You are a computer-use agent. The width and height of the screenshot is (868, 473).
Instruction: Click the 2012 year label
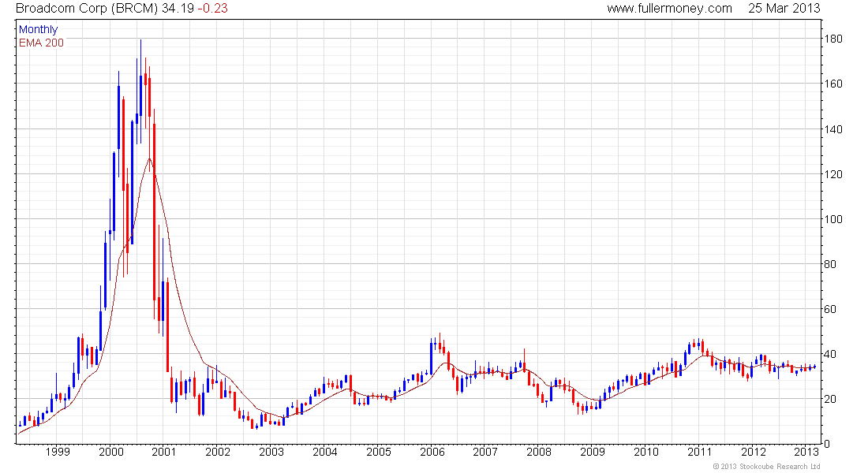pyautogui.click(x=754, y=452)
